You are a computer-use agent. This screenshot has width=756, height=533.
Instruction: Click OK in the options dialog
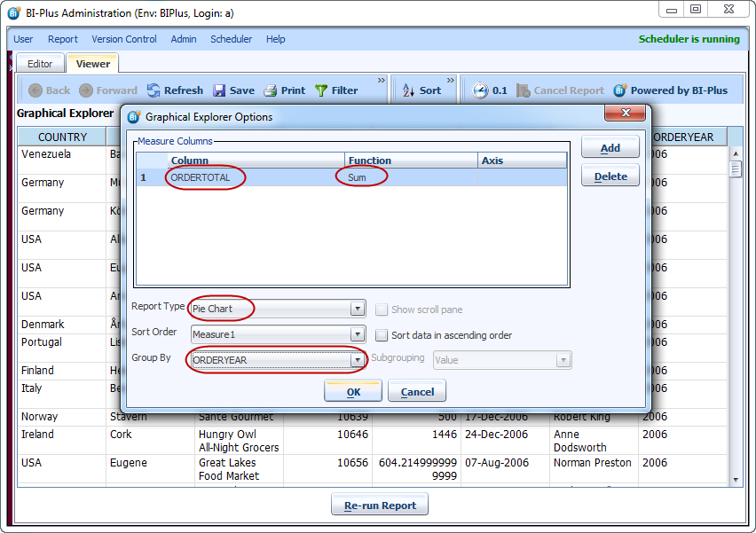353,391
